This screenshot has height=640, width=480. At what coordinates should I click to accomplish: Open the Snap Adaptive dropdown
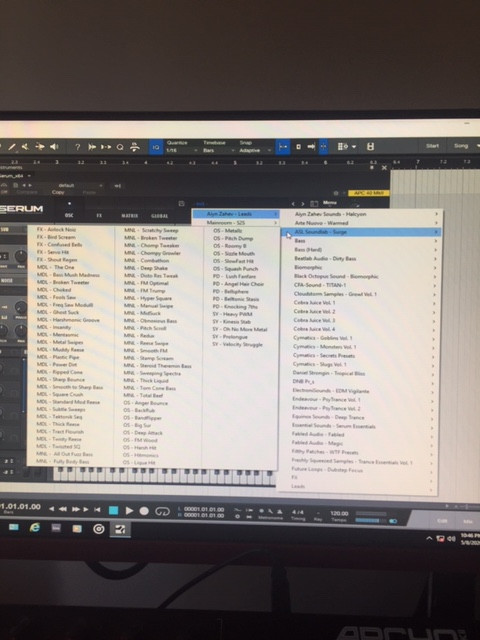[255, 150]
